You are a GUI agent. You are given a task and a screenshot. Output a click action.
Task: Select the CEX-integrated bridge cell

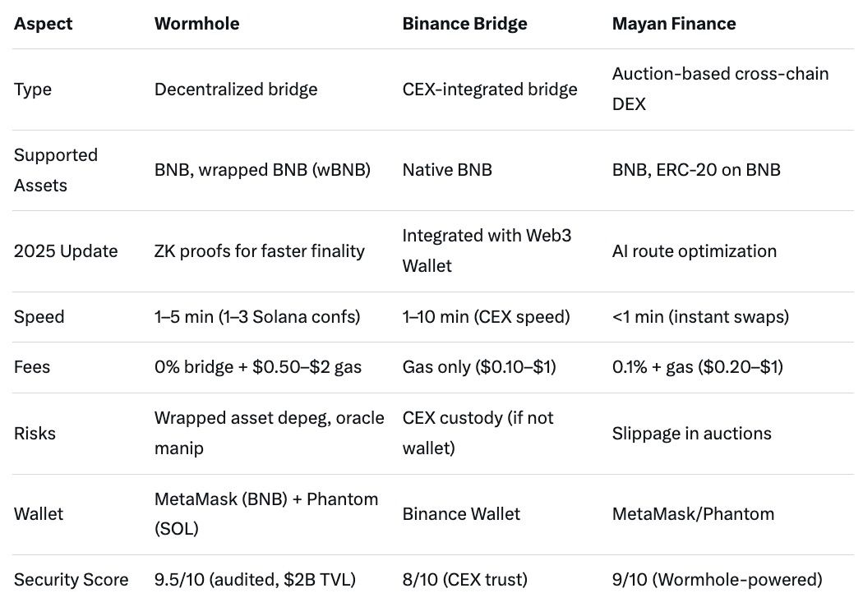tap(490, 89)
